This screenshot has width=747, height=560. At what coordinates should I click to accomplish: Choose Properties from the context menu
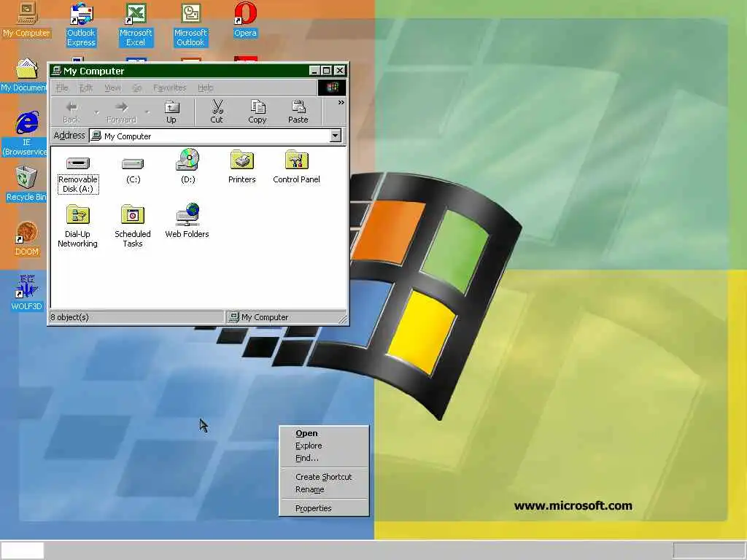coord(324,508)
